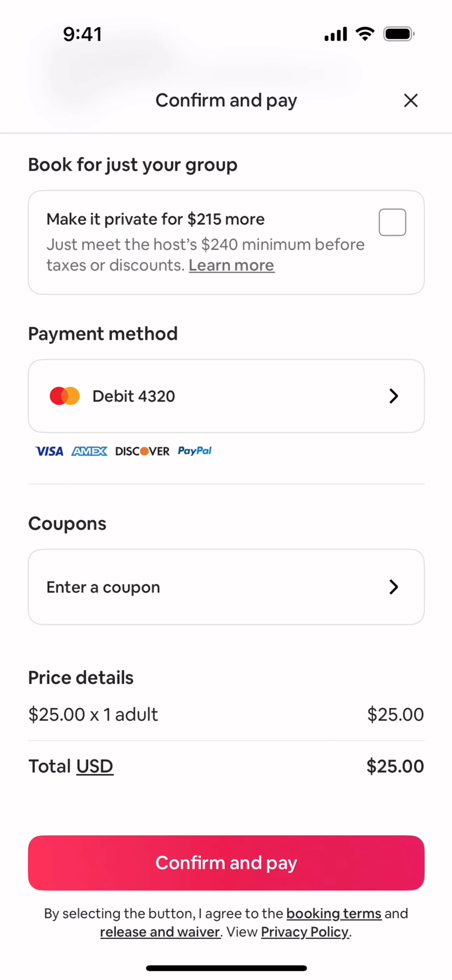Tick the Make it private checkbox
The image size is (452, 980).
click(392, 222)
